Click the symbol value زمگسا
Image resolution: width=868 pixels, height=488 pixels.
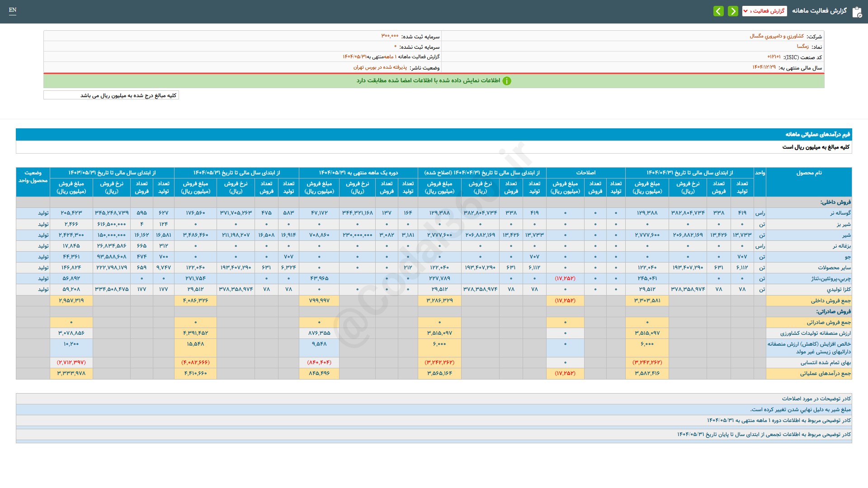tap(803, 47)
